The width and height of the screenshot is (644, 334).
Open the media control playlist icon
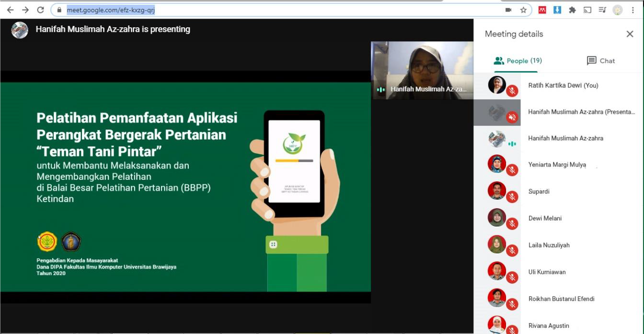pyautogui.click(x=602, y=10)
